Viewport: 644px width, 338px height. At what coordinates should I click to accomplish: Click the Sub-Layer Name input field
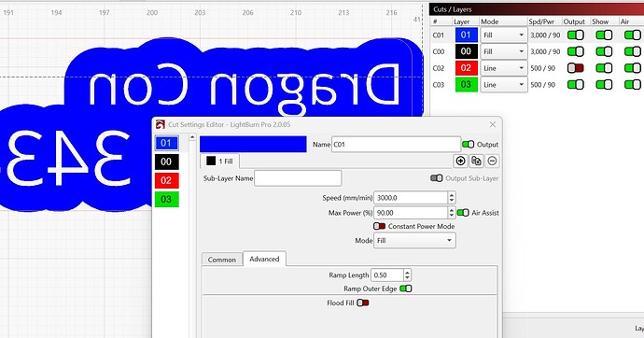pyautogui.click(x=298, y=178)
